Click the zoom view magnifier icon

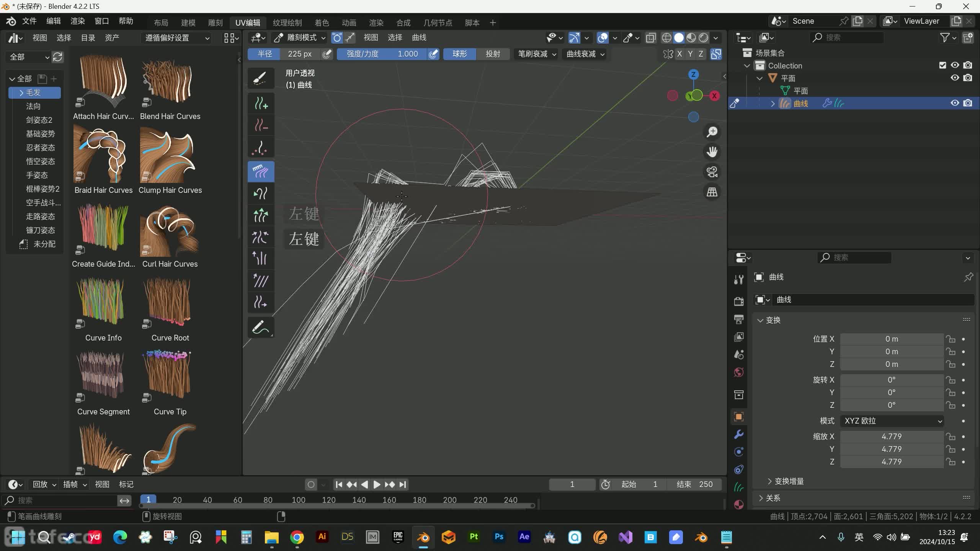(712, 132)
